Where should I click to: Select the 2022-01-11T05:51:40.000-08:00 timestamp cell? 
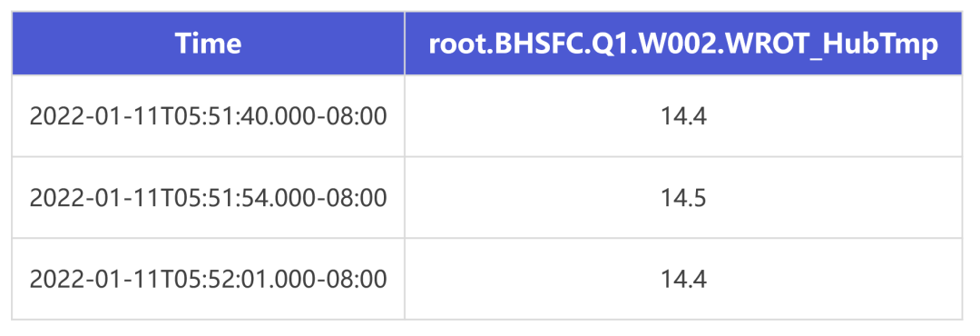click(x=208, y=116)
